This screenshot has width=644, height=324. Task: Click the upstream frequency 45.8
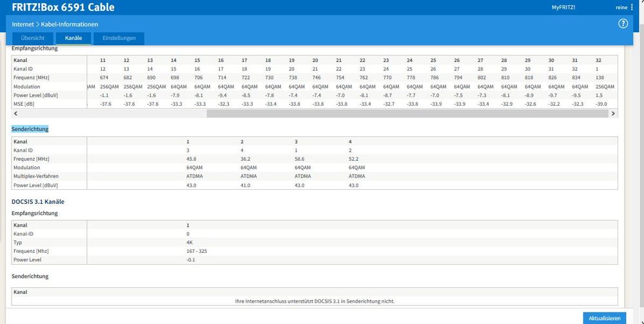[191, 159]
